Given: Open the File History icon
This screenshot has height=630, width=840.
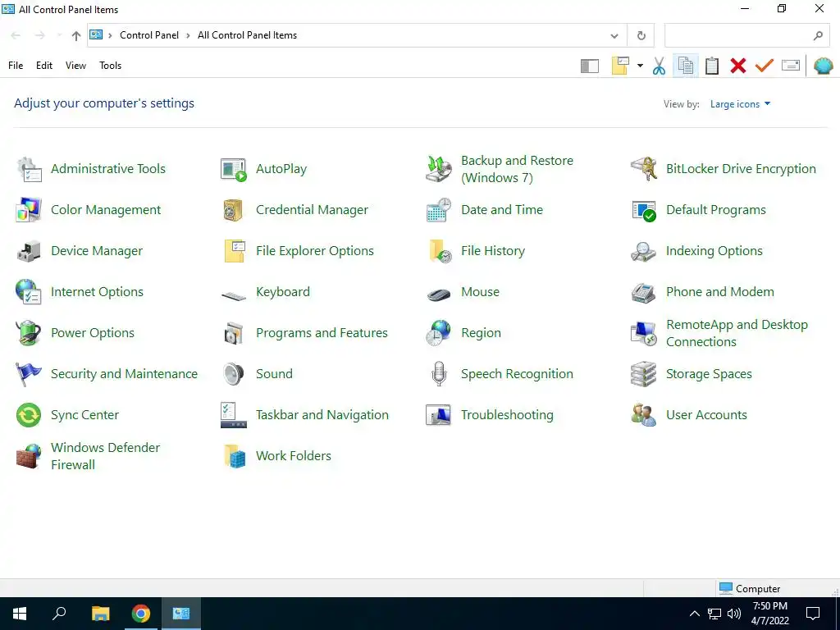Looking at the screenshot, I should [x=439, y=251].
